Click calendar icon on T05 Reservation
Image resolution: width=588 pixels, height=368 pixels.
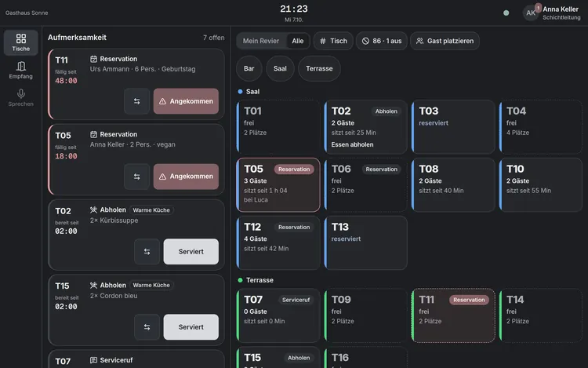click(x=93, y=134)
